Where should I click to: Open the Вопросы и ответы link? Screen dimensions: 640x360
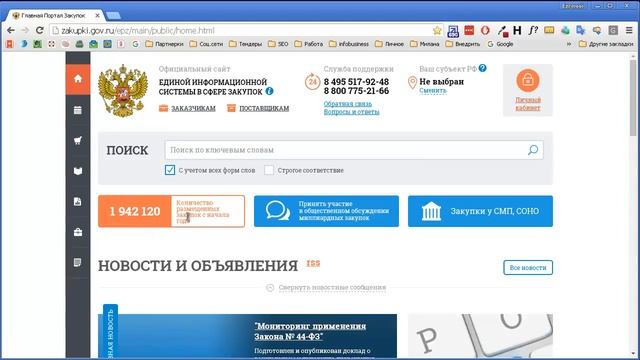tap(351, 112)
